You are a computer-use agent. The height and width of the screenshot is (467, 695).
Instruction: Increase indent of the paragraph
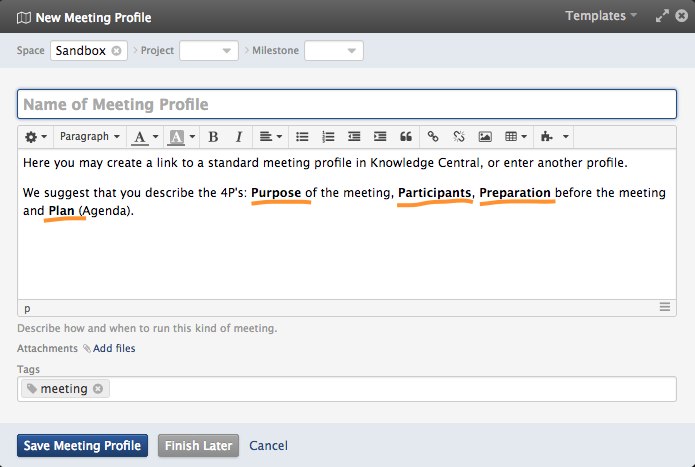380,136
